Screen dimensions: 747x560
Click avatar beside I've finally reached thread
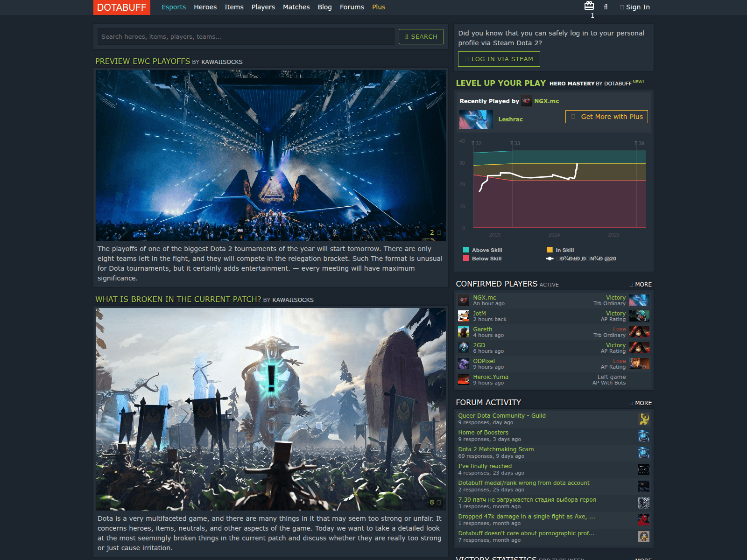point(644,469)
